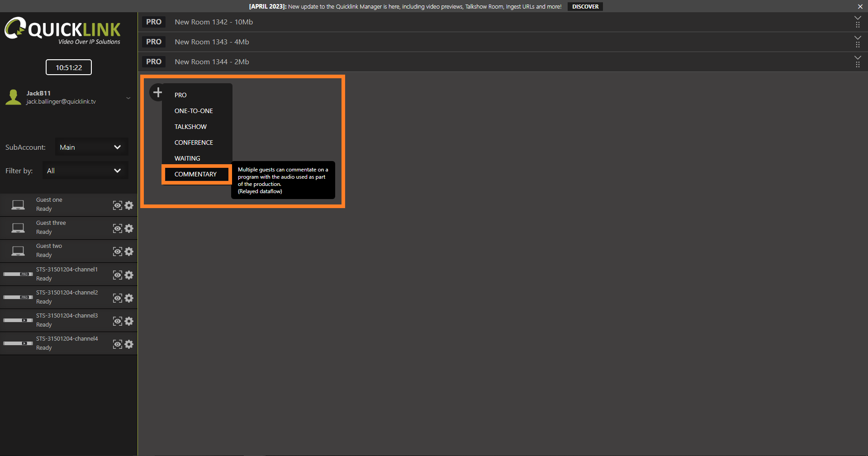Toggle preview eye for STS-31501204-channel2

click(x=118, y=298)
